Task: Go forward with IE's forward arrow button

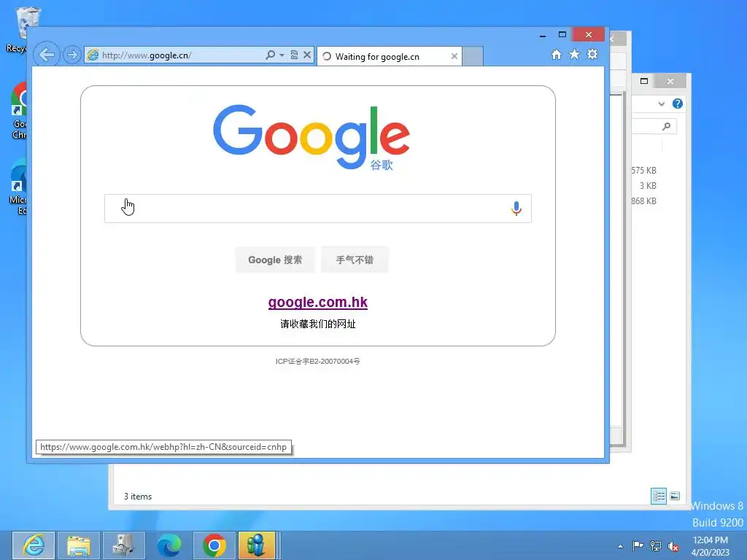Action: click(x=72, y=55)
